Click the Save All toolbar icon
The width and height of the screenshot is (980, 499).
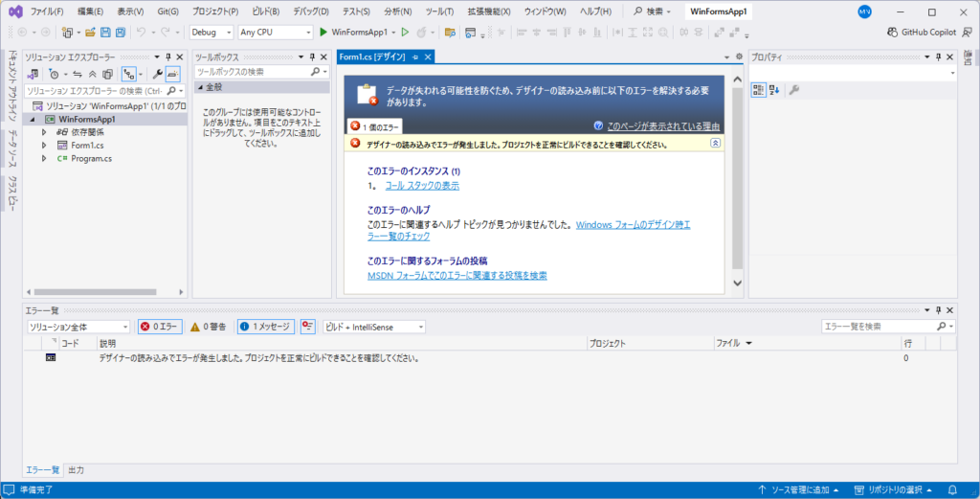(120, 32)
